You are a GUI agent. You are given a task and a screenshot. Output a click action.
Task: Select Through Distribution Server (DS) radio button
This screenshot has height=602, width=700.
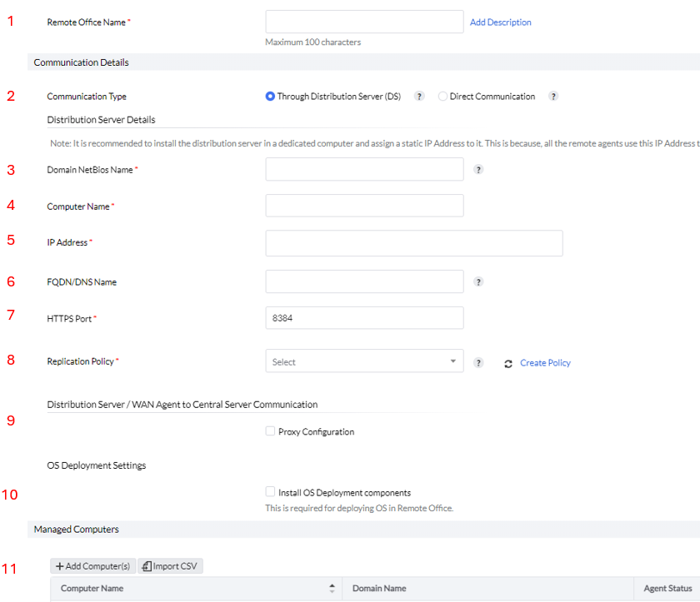click(270, 97)
